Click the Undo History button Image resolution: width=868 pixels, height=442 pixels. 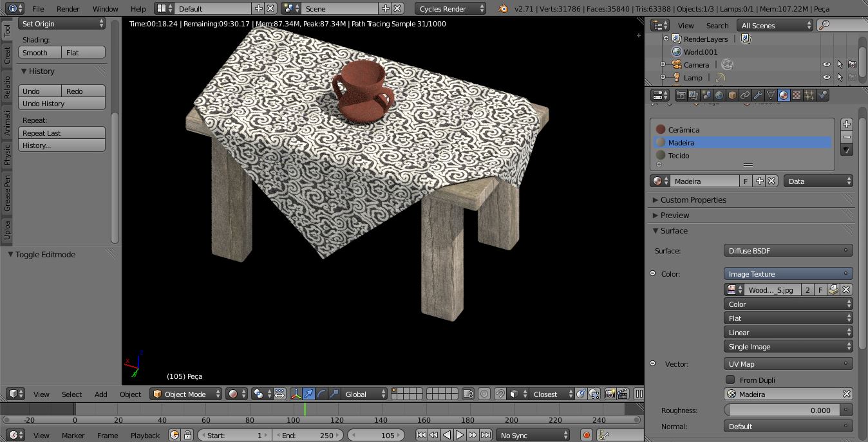62,103
